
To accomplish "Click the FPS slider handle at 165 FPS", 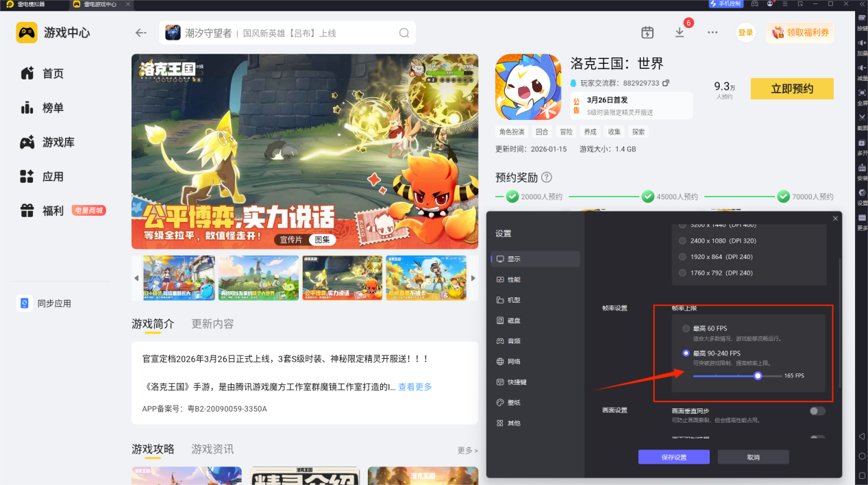I will (x=758, y=375).
